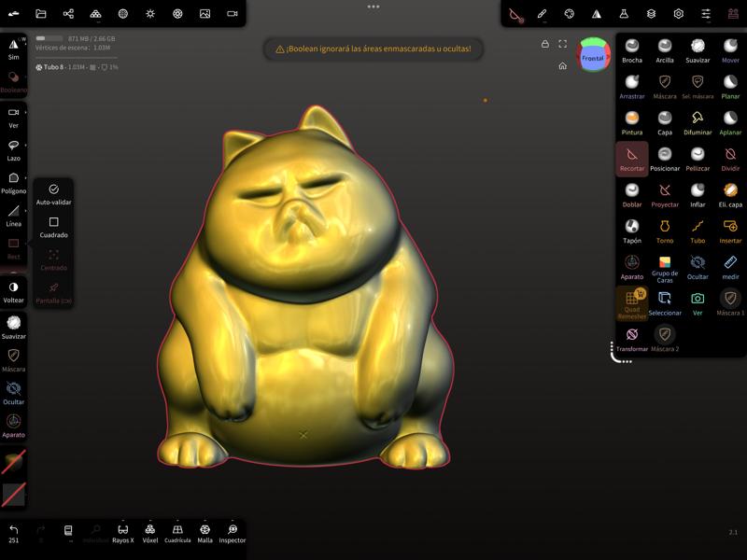Image resolution: width=747 pixels, height=560 pixels.
Task: Select the Planar tool
Action: point(730,87)
